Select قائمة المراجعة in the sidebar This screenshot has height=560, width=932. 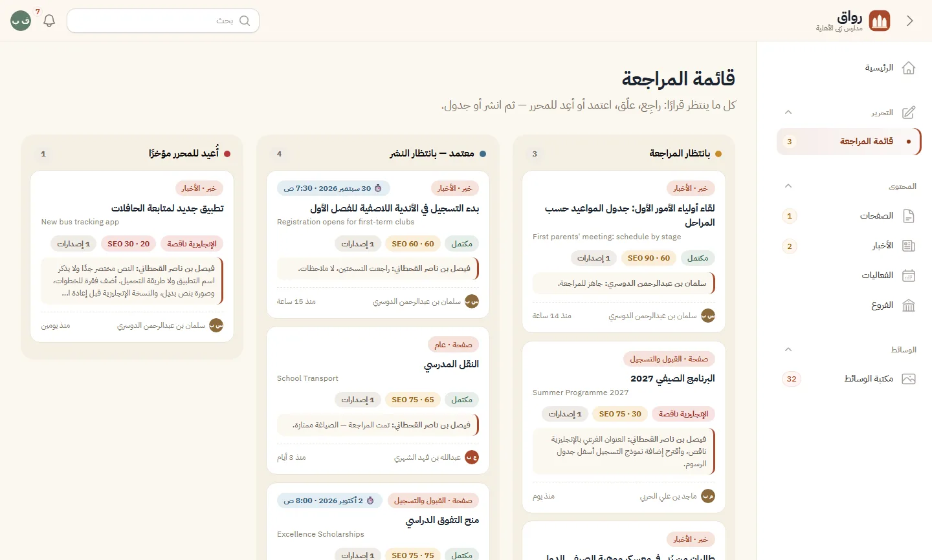[848, 142]
